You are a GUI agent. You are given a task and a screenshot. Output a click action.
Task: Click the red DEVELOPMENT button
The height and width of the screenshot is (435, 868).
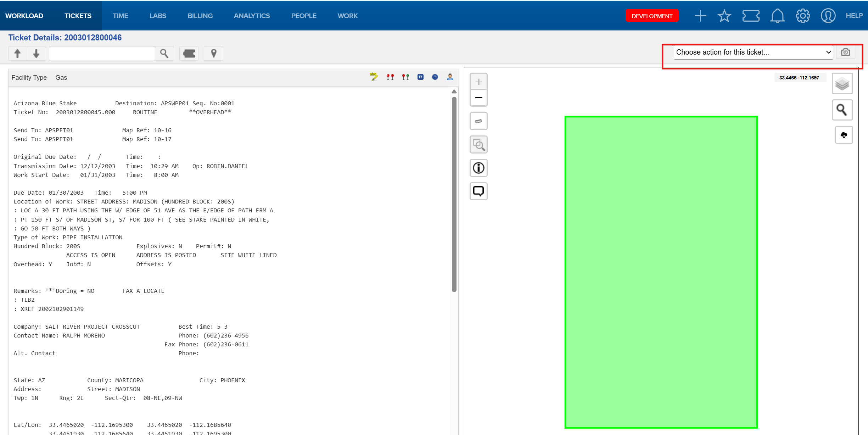click(x=652, y=16)
